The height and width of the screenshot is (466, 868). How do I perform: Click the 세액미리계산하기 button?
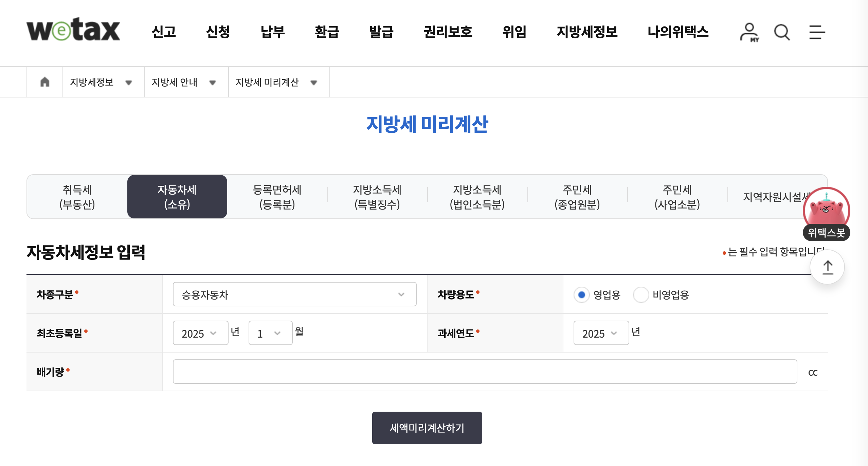tap(427, 428)
